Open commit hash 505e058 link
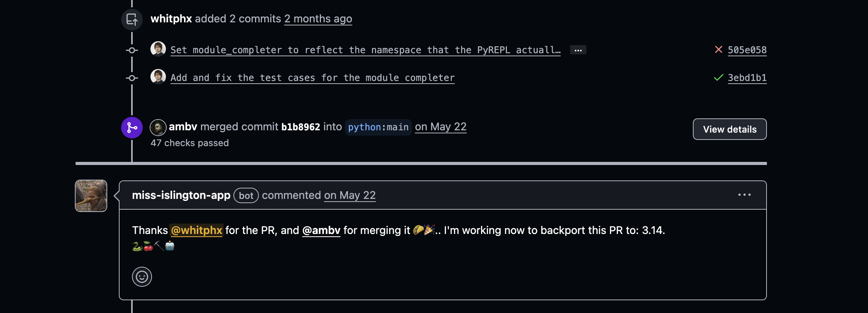This screenshot has height=313, width=868. tap(747, 50)
